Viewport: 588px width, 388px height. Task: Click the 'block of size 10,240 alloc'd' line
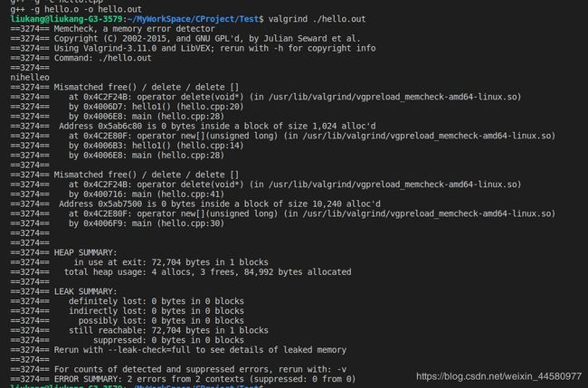click(195, 203)
